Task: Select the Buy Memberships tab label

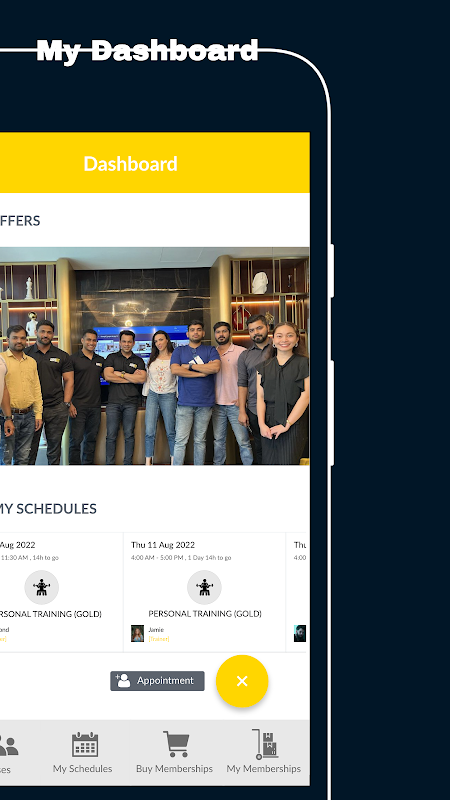Action: point(174,768)
